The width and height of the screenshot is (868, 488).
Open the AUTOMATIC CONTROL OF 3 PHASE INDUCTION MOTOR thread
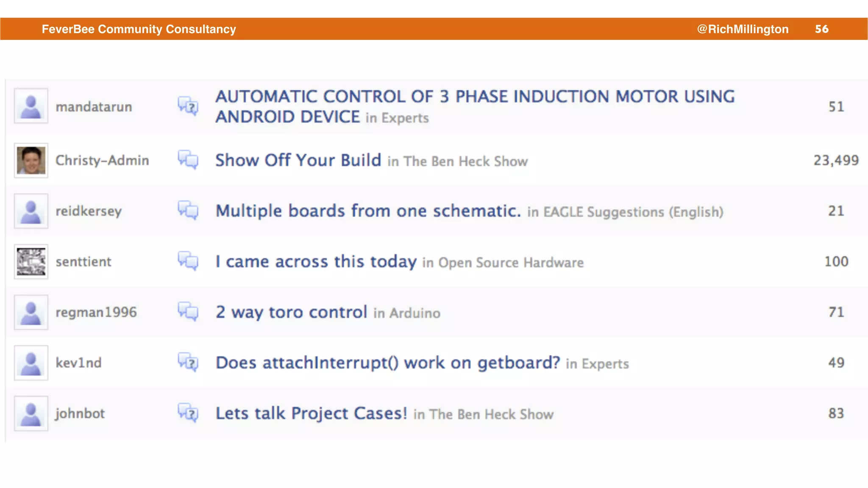click(475, 97)
